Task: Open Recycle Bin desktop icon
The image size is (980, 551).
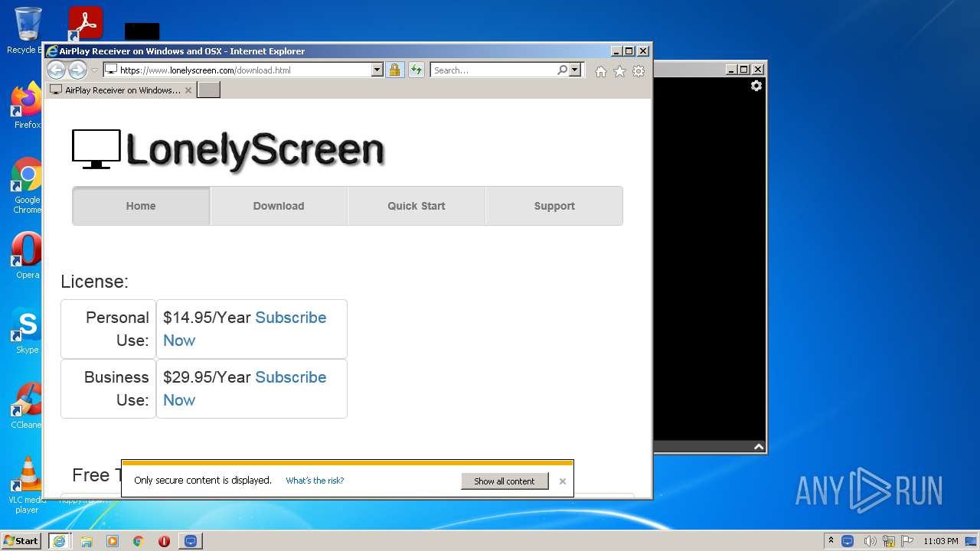Action: 28,31
